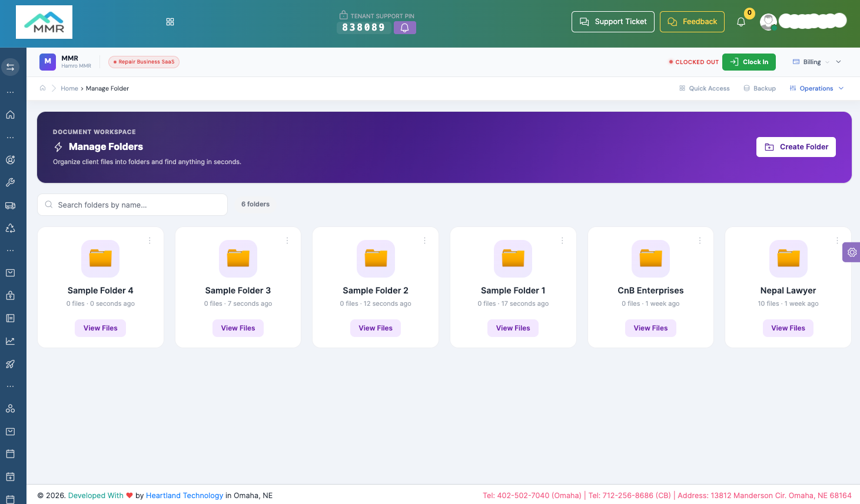Open the three-circles group icon in sidebar

10,409
